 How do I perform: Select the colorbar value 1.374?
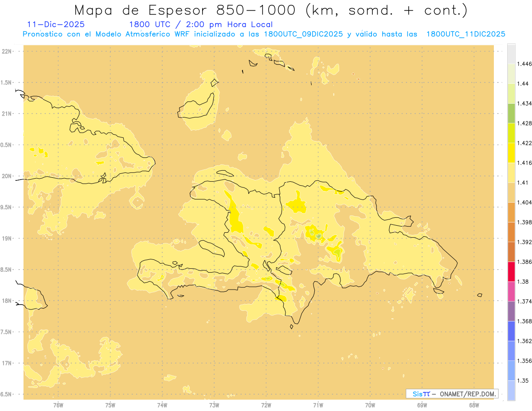[525, 301]
